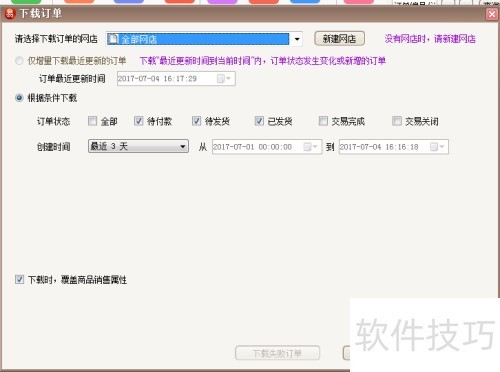Screen dimensions: 500x372
Task: Click the label 创建时间
Action: coord(54,147)
